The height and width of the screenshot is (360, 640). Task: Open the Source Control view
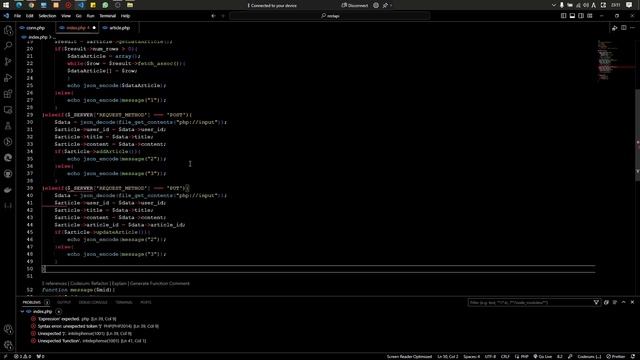click(8, 62)
